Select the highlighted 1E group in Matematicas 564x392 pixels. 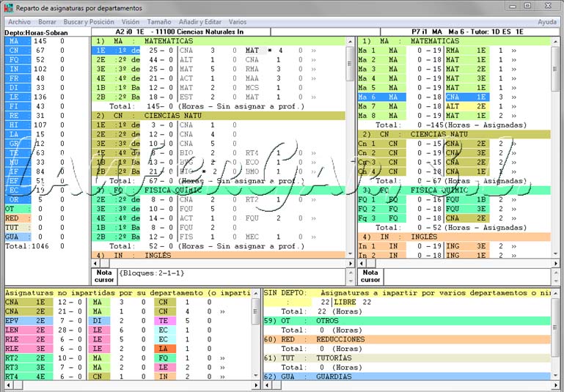tap(101, 51)
